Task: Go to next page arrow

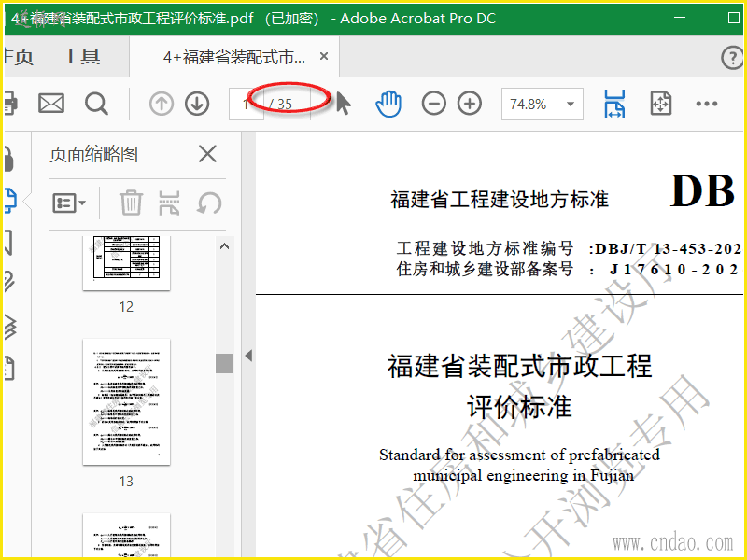Action: 197,104
